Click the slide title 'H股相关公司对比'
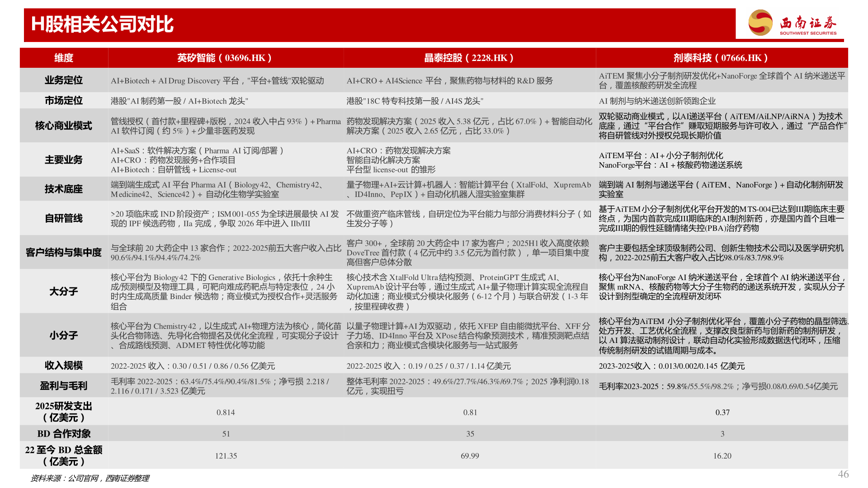 point(102,24)
